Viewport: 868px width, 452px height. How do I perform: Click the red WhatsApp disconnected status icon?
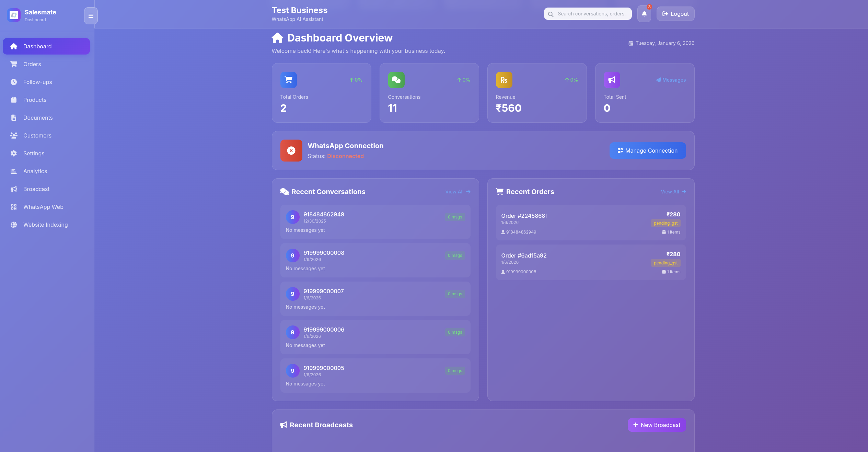[x=291, y=151]
